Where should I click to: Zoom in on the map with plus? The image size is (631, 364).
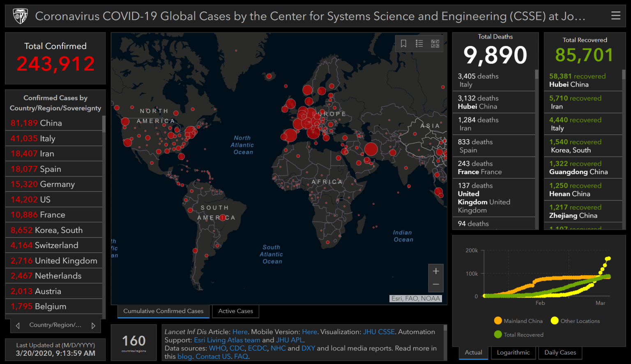[x=436, y=271]
